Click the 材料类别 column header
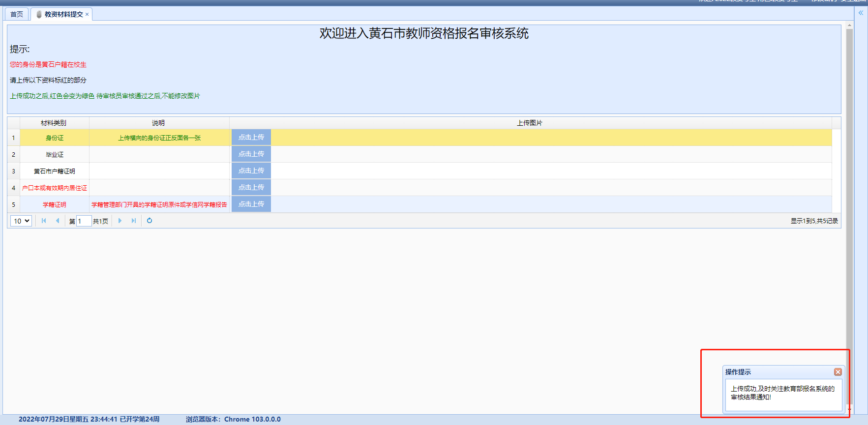868x425 pixels. (54, 123)
